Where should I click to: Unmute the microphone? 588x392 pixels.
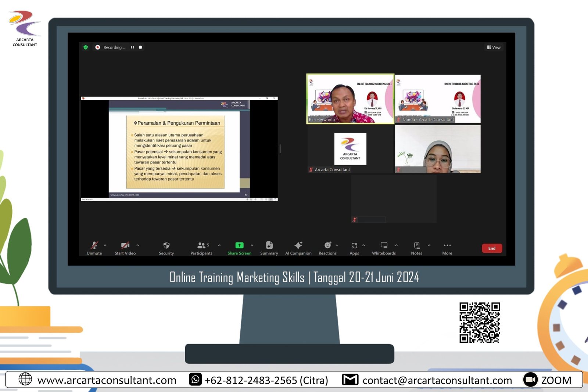94,246
